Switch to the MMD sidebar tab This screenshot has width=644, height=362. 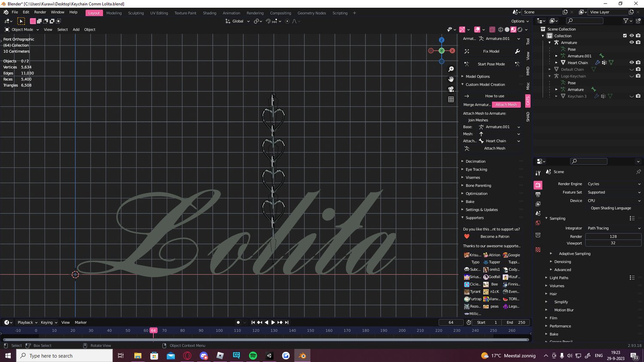[528, 70]
